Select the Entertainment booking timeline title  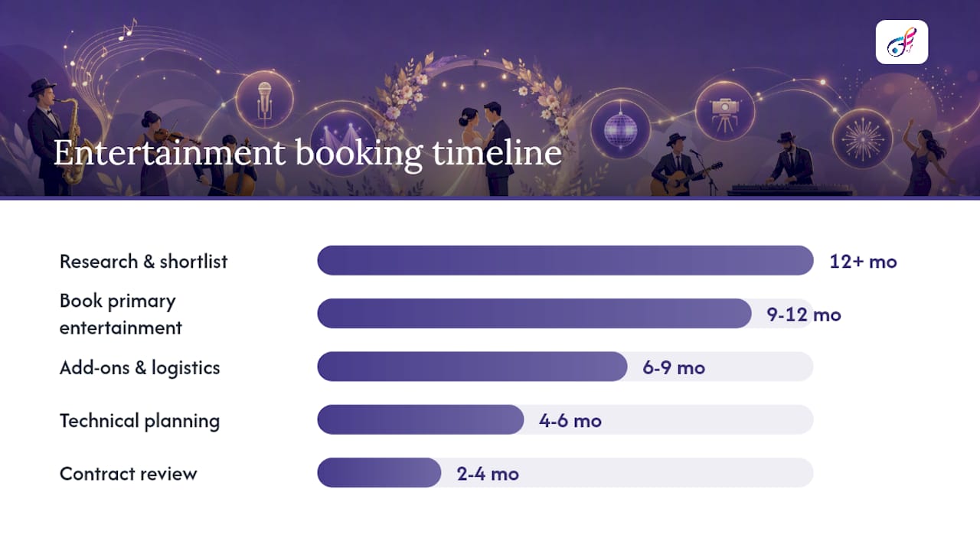pos(308,153)
